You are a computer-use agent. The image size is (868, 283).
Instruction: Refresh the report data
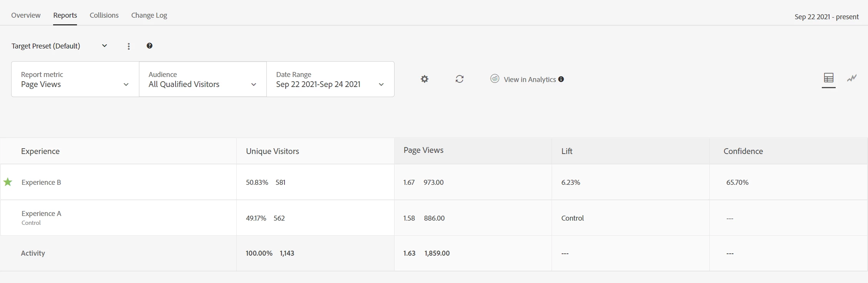click(x=460, y=79)
